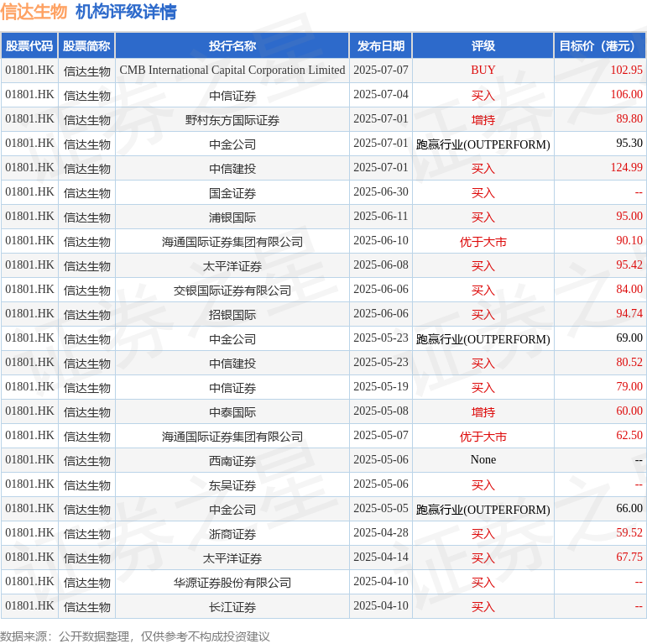
Task: Click date 2025-07-04
Action: pos(381,95)
